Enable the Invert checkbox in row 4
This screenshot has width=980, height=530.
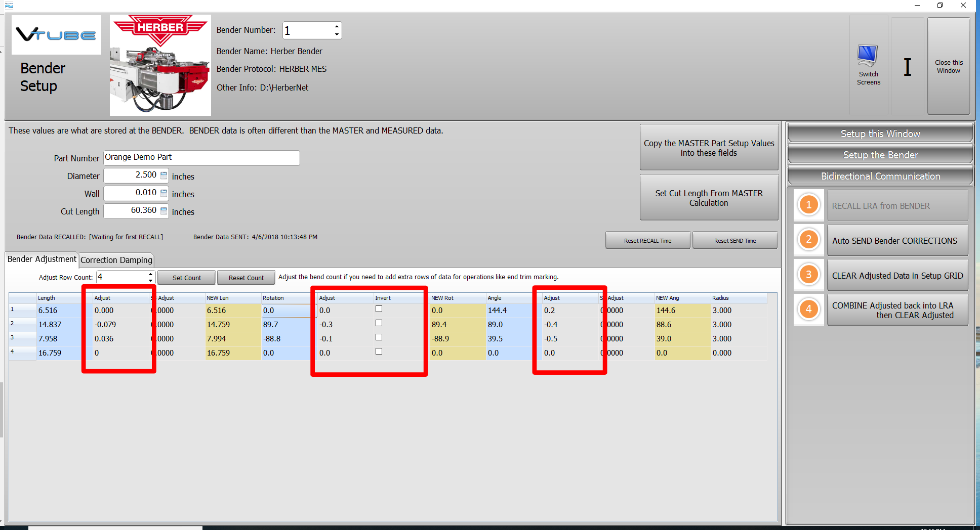click(x=379, y=351)
